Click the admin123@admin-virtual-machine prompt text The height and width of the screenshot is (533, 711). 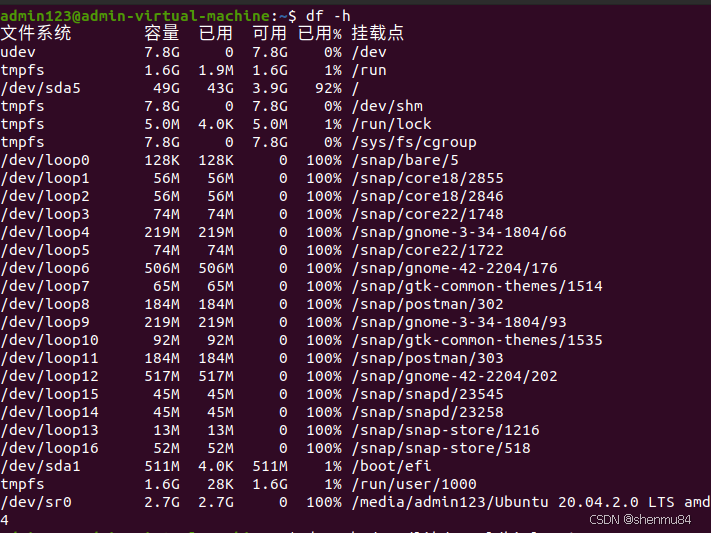click(x=135, y=15)
